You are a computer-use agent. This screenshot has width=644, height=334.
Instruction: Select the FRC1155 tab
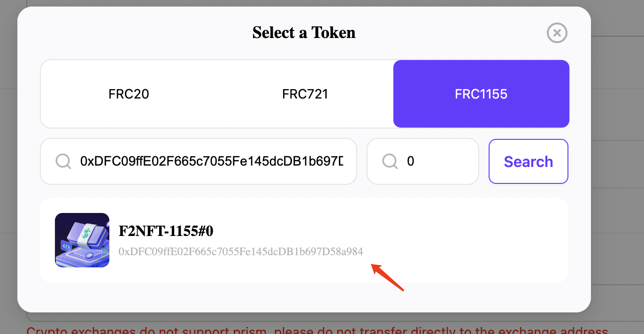click(481, 94)
